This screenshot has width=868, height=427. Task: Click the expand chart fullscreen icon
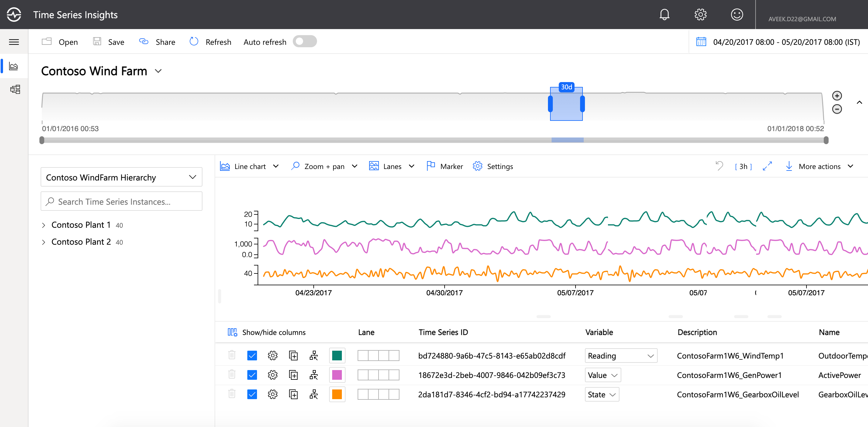pos(767,166)
